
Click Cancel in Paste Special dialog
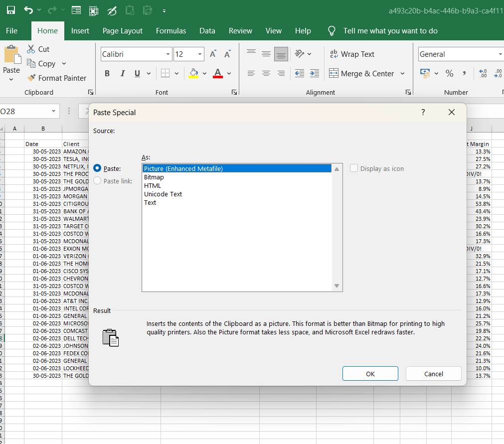click(433, 374)
